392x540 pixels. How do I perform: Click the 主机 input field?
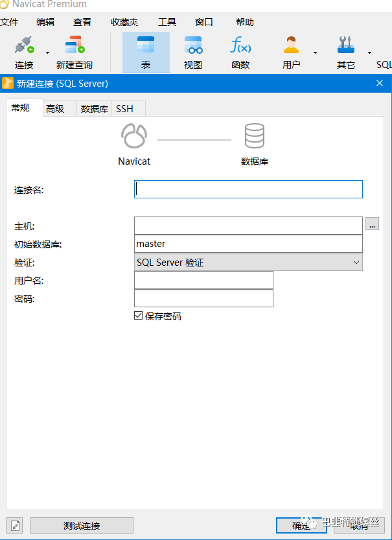pyautogui.click(x=248, y=226)
